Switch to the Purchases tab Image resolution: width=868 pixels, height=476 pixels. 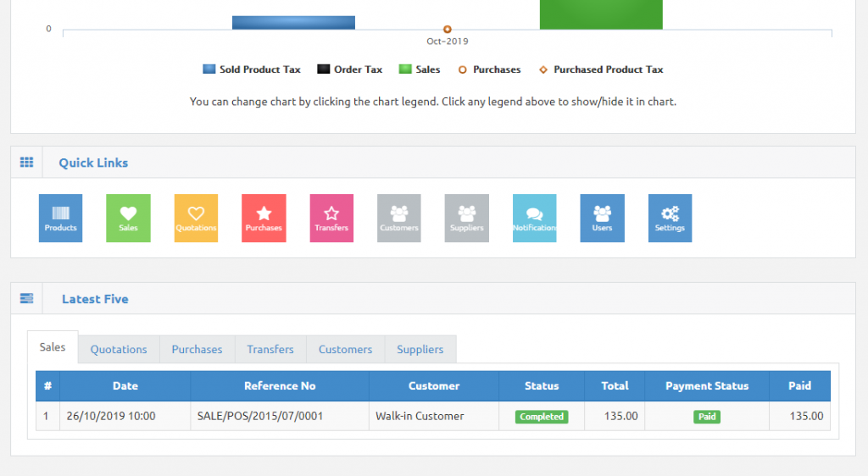(x=197, y=350)
